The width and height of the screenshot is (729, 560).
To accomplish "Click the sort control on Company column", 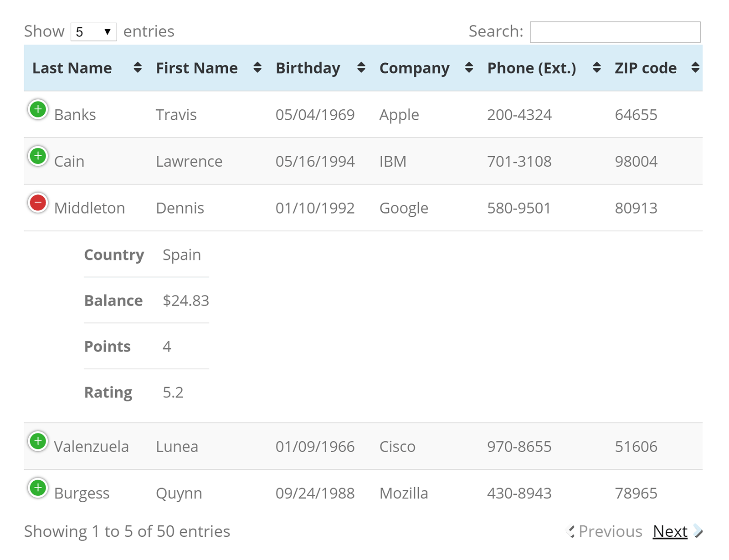I will pyautogui.click(x=469, y=68).
